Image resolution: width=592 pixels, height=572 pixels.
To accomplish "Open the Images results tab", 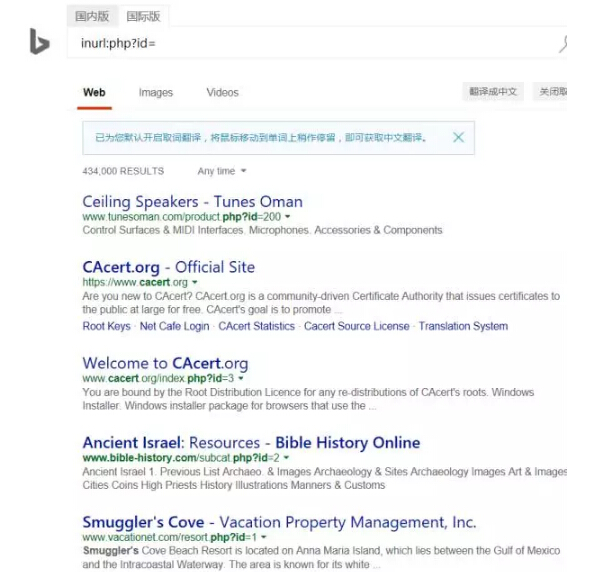I will click(x=156, y=93).
